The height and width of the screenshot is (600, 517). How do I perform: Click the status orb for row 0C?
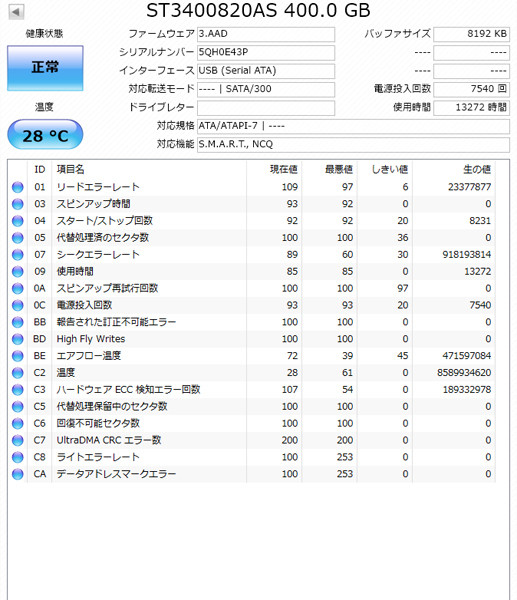pyautogui.click(x=18, y=305)
